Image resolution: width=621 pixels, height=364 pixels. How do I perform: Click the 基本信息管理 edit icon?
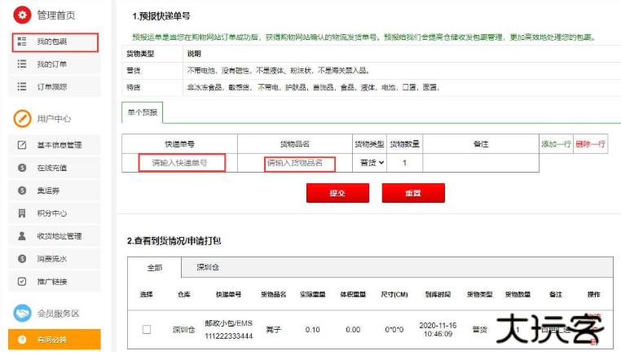tap(22, 146)
